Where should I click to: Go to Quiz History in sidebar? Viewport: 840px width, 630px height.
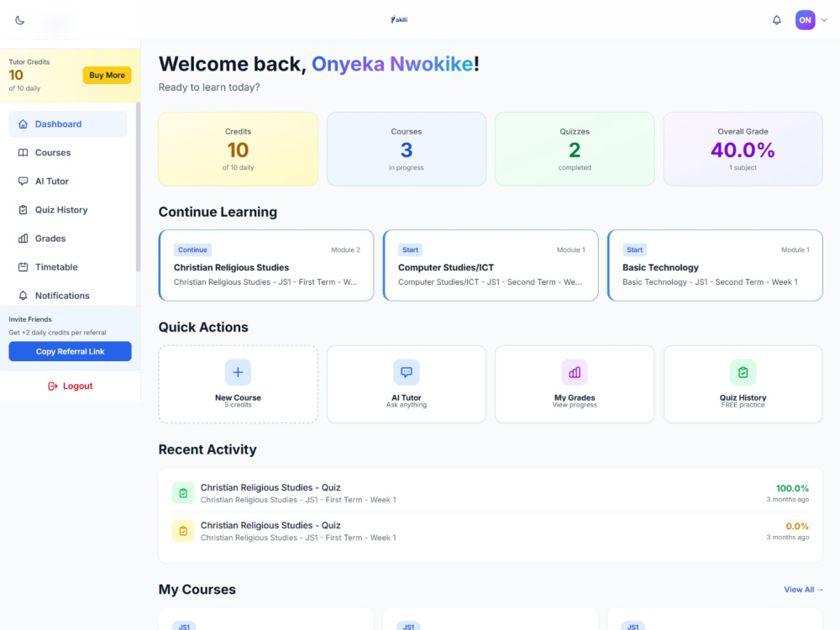click(x=68, y=210)
